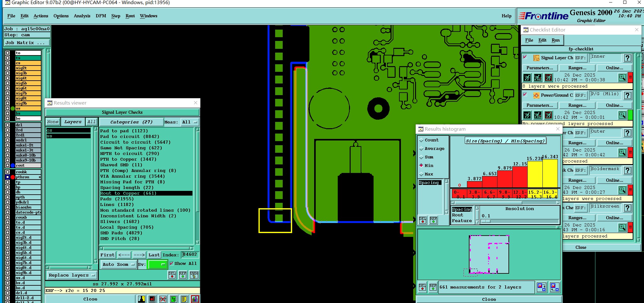Open Analysis menu in main menu bar
This screenshot has height=303, width=644.
point(82,16)
